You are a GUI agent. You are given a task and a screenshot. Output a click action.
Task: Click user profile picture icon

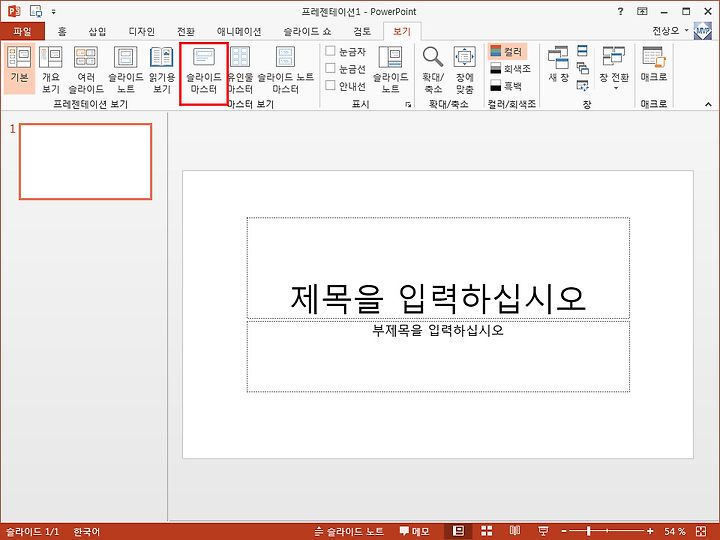tap(703, 30)
